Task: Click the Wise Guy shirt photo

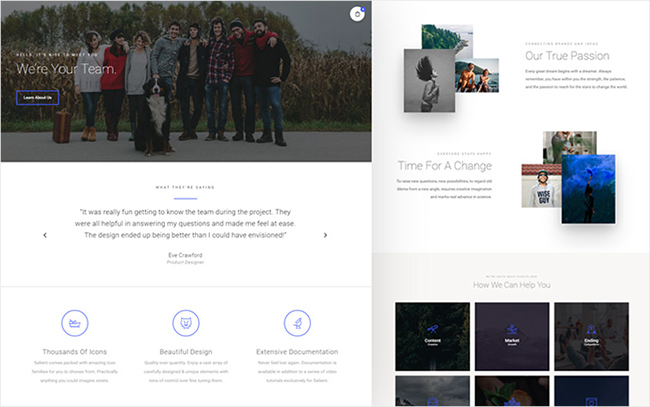Action: click(541, 186)
